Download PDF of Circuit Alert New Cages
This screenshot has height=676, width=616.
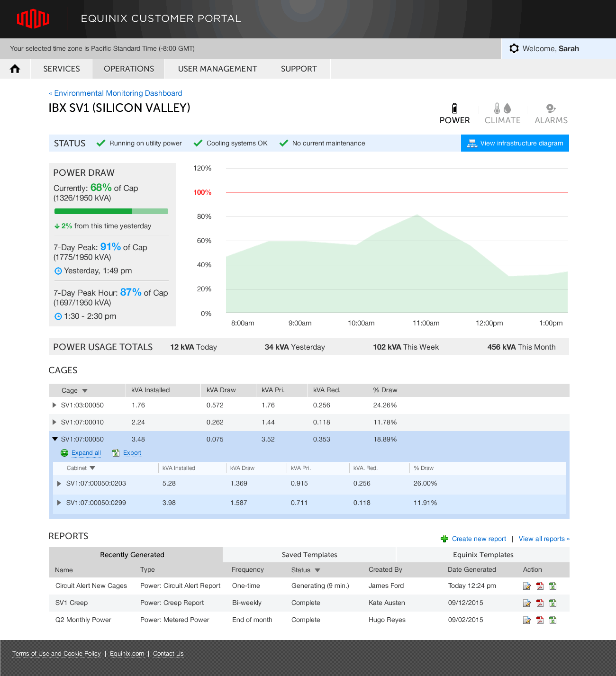[540, 586]
